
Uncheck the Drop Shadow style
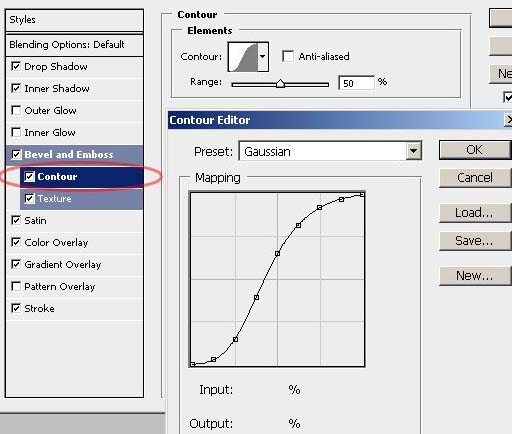click(x=16, y=66)
